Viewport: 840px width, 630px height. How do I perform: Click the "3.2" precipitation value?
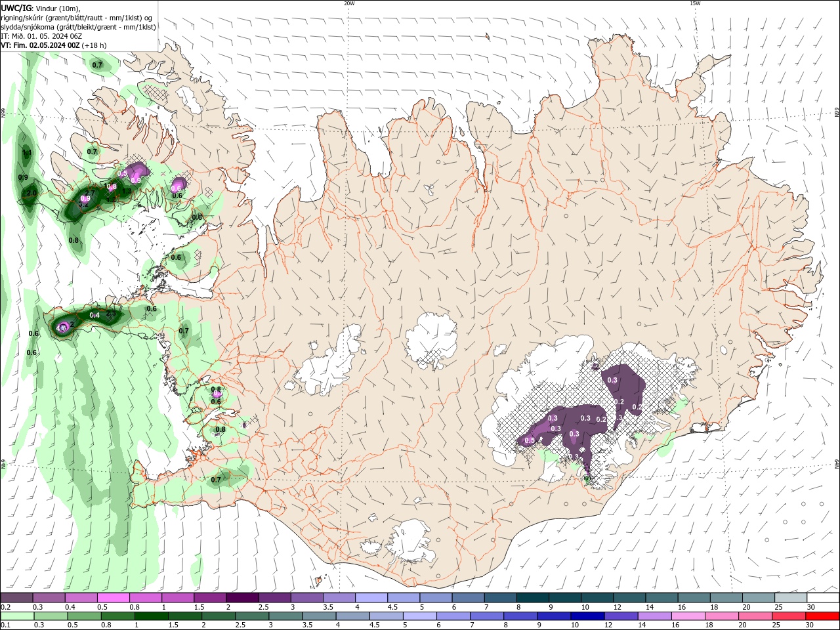(x=83, y=205)
